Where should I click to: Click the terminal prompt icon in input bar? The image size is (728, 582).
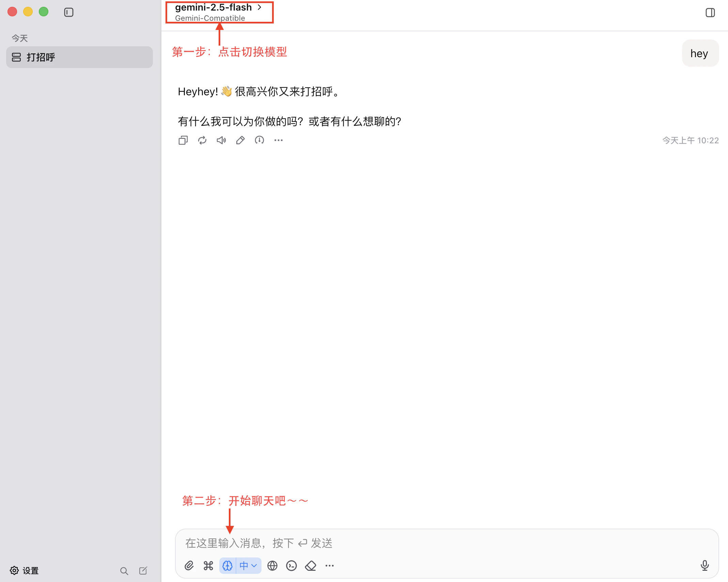click(291, 566)
